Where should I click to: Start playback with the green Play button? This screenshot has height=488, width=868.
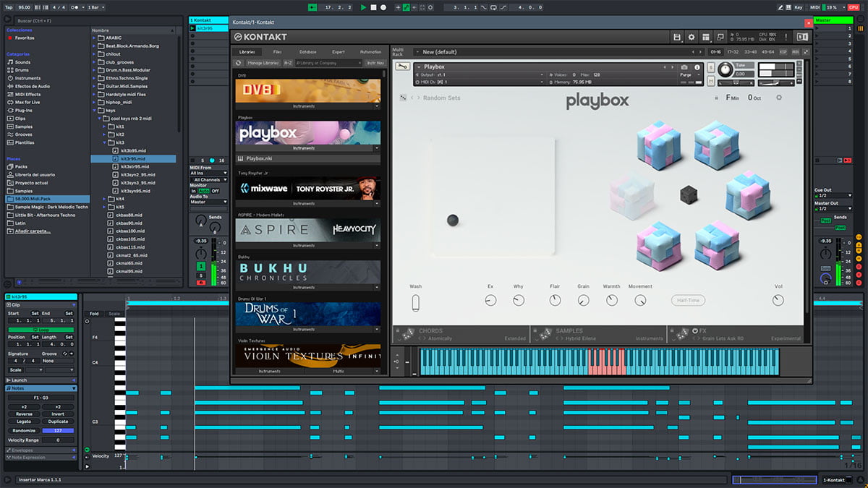364,7
